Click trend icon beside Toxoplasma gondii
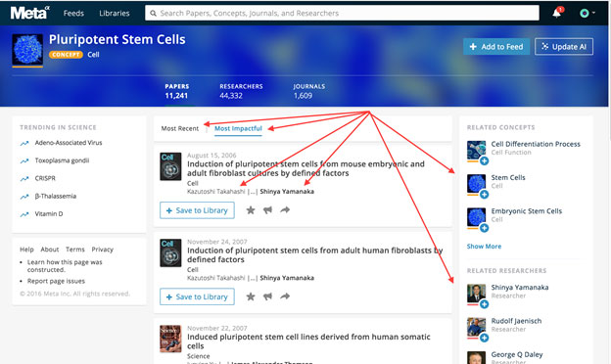 point(24,160)
